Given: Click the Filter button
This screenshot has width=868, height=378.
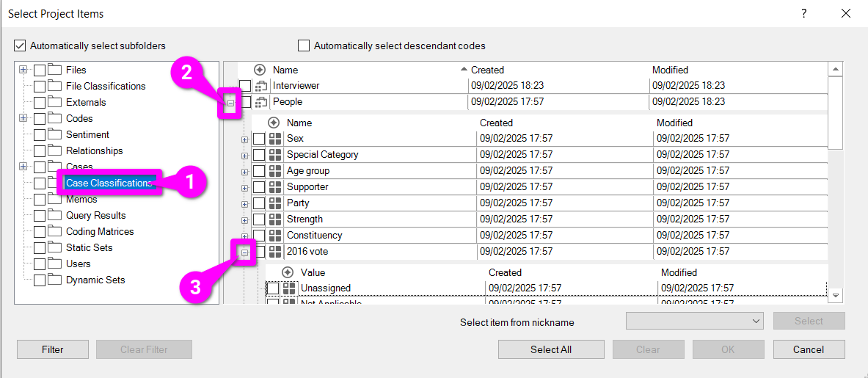Looking at the screenshot, I should (x=52, y=349).
